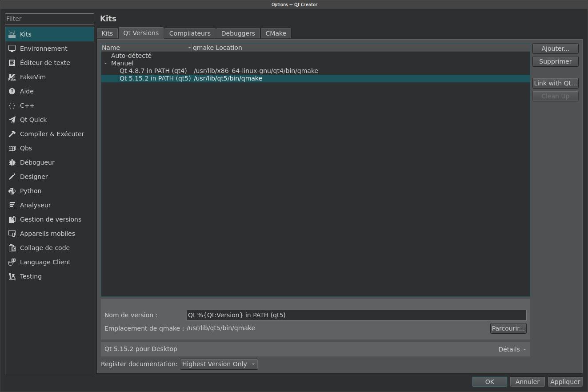Viewport: 588px width, 392px height.
Task: Click the Testing flask icon
Action: coord(12,276)
